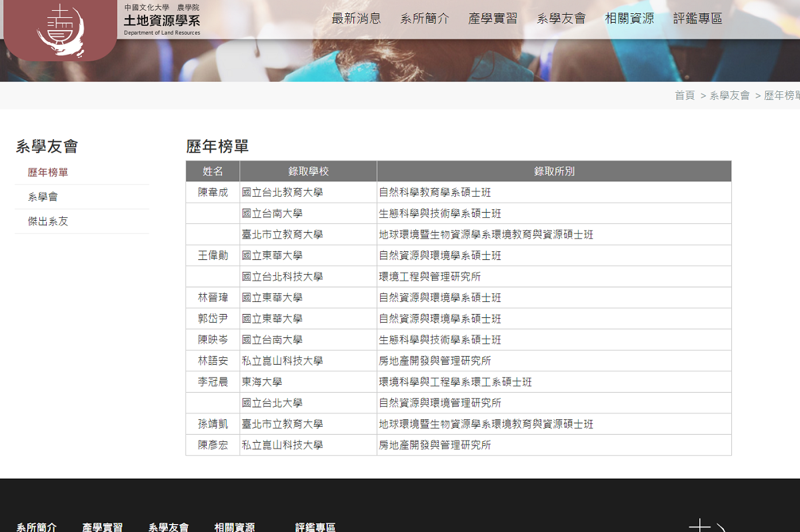
Task: Click footer link 評鑑專區
Action: (315, 527)
